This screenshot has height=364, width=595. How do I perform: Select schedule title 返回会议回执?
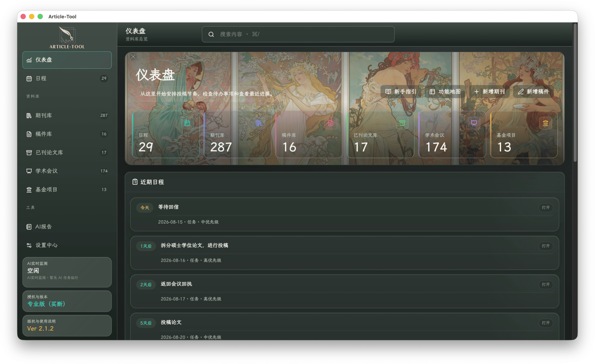click(x=176, y=284)
